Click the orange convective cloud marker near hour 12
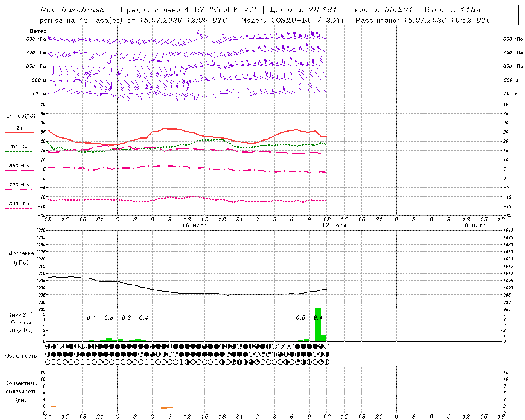 click(53, 406)
